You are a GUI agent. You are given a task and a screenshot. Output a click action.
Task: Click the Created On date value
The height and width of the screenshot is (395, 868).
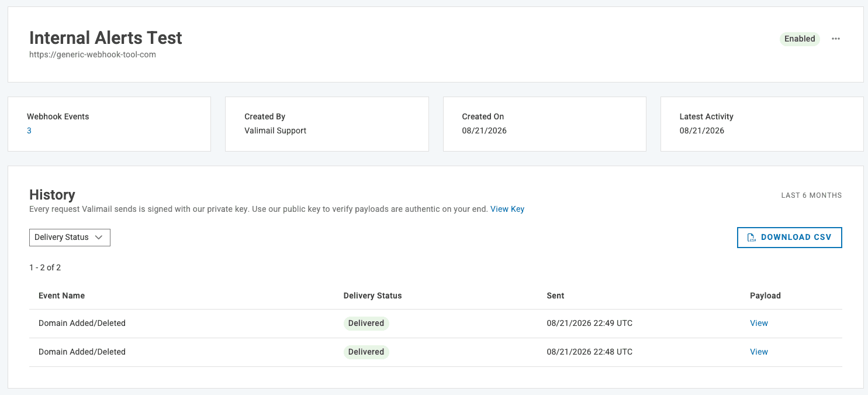coord(484,130)
